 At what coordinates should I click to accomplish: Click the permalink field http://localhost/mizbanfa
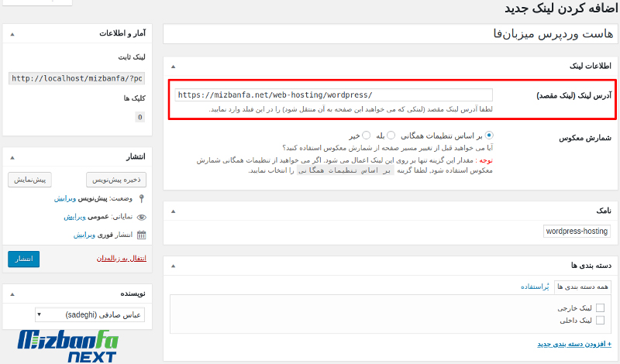point(77,78)
